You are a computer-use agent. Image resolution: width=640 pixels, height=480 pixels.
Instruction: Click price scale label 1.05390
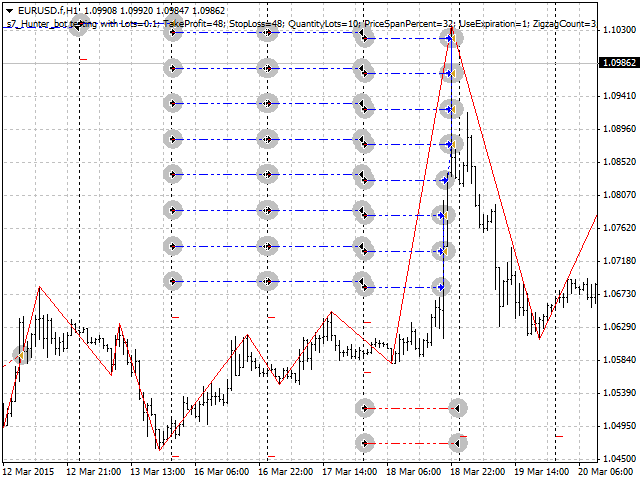[619, 393]
